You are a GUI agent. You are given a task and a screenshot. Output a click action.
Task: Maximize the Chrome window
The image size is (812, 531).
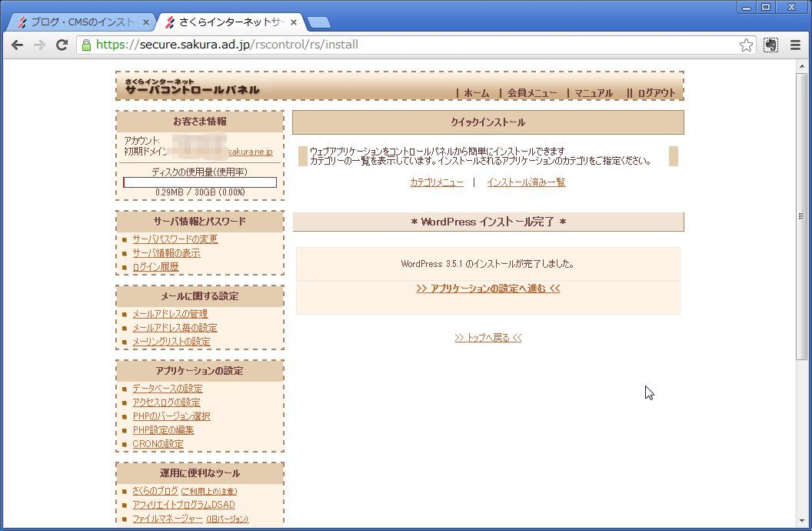click(766, 7)
